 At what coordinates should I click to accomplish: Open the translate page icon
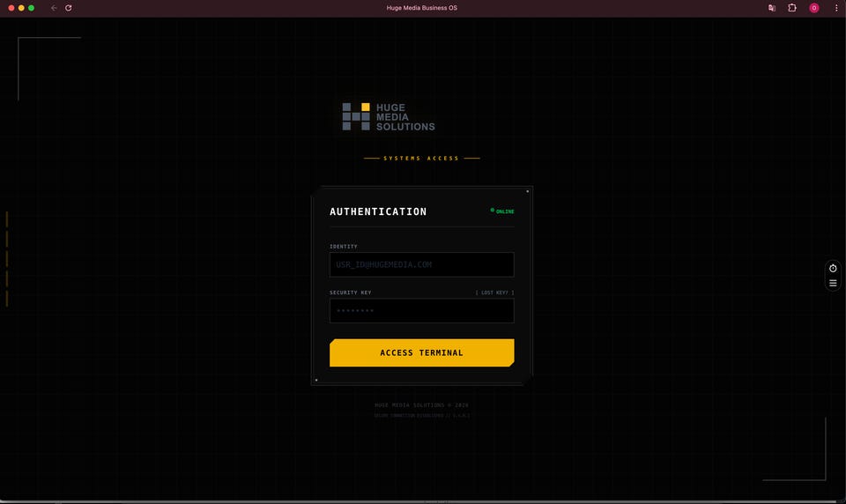point(772,8)
